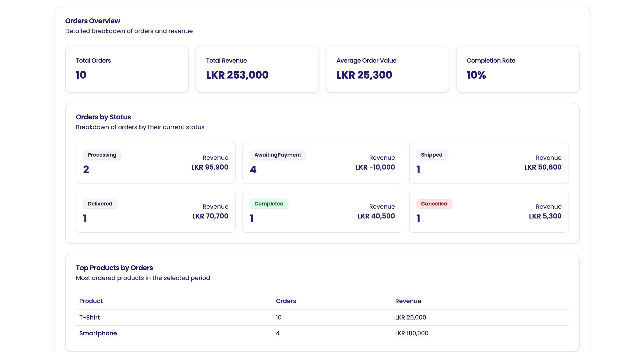Click the LKR -10,000 revenue value
This screenshot has height=352, width=644.
375,167
